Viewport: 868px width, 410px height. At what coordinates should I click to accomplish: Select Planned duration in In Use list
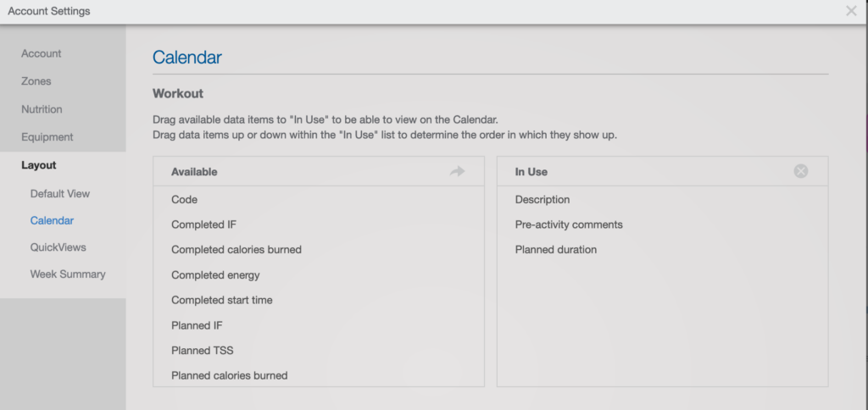[663, 250]
